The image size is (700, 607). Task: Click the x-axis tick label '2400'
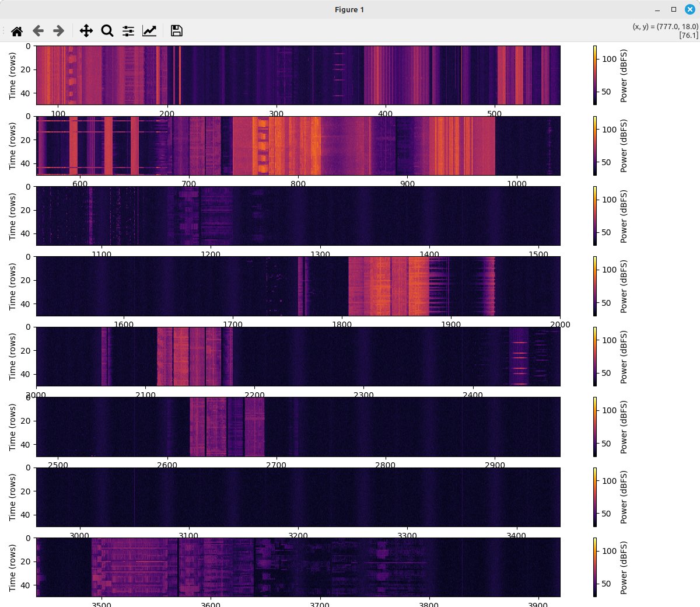click(473, 395)
